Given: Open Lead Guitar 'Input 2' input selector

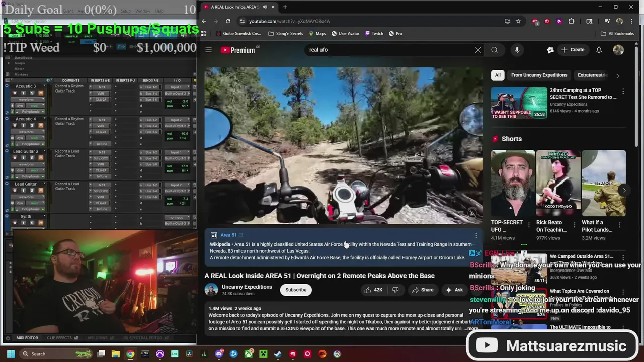Looking at the screenshot, I should 177,185.
